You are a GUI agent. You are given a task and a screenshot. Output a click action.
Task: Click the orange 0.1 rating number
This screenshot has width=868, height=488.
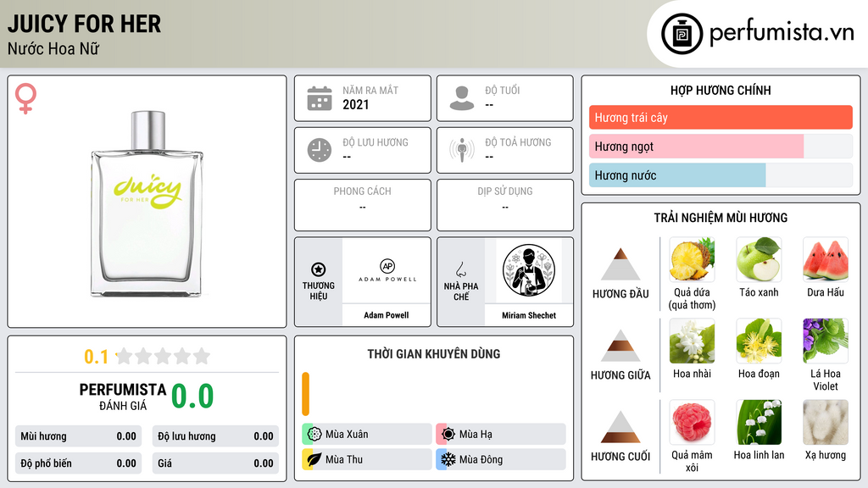tap(96, 357)
